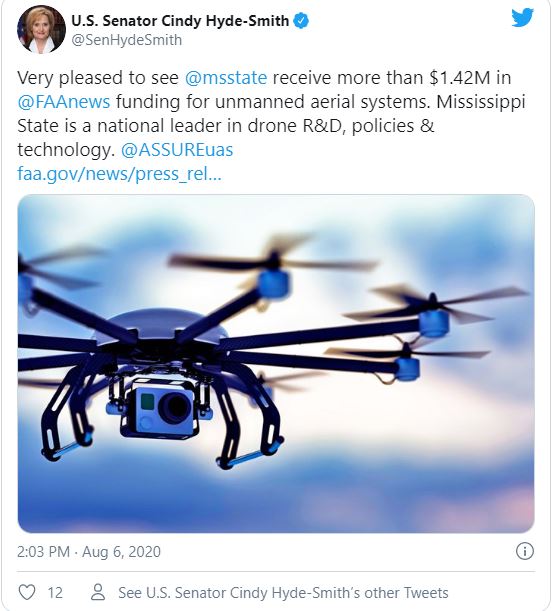The height and width of the screenshot is (611, 557).
Task: Click the person silhouette icon
Action: pos(97,592)
